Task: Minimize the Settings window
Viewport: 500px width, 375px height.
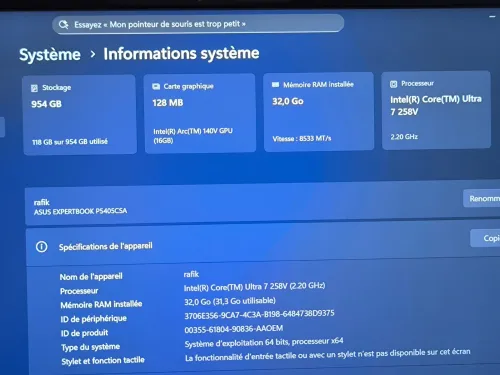Action: coord(492,16)
